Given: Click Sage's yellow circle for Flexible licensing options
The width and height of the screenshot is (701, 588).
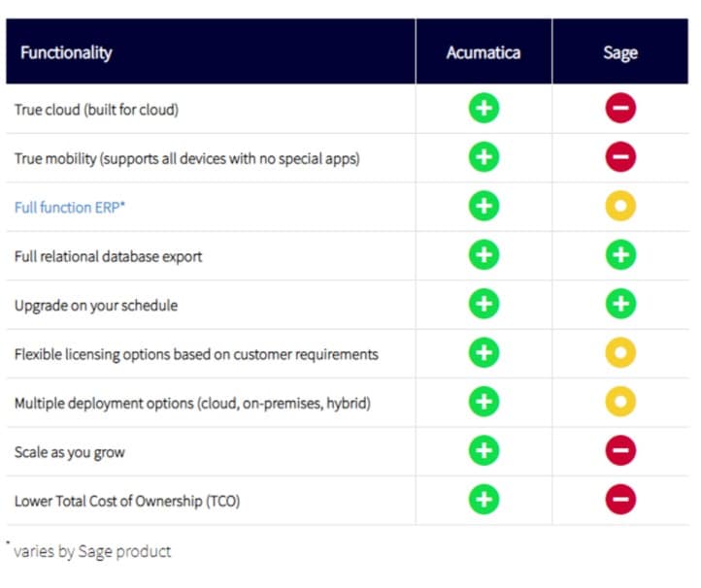Looking at the screenshot, I should click(x=620, y=352).
